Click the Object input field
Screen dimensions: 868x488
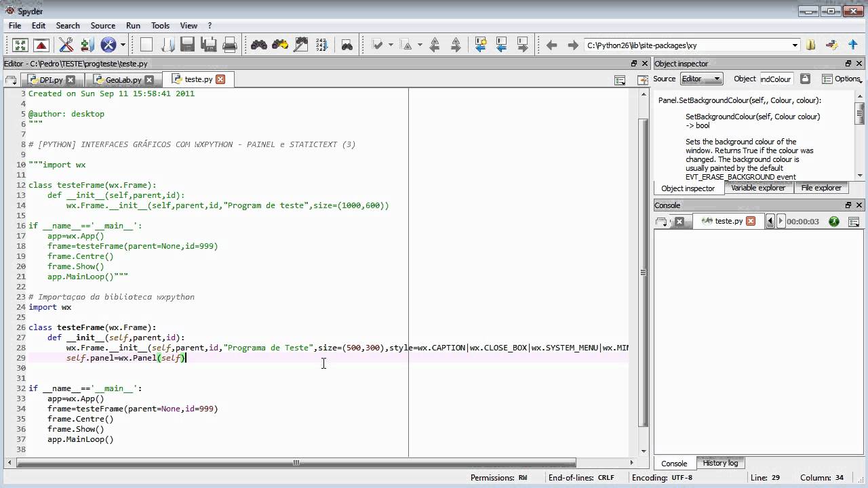776,79
